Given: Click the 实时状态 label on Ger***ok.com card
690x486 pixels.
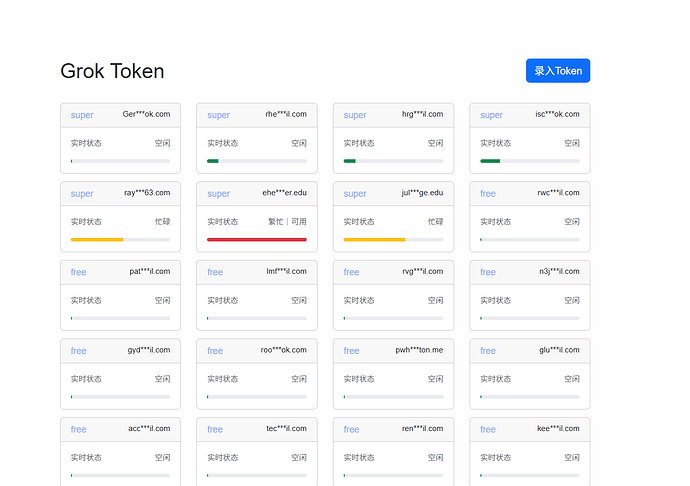Looking at the screenshot, I should click(86, 143).
